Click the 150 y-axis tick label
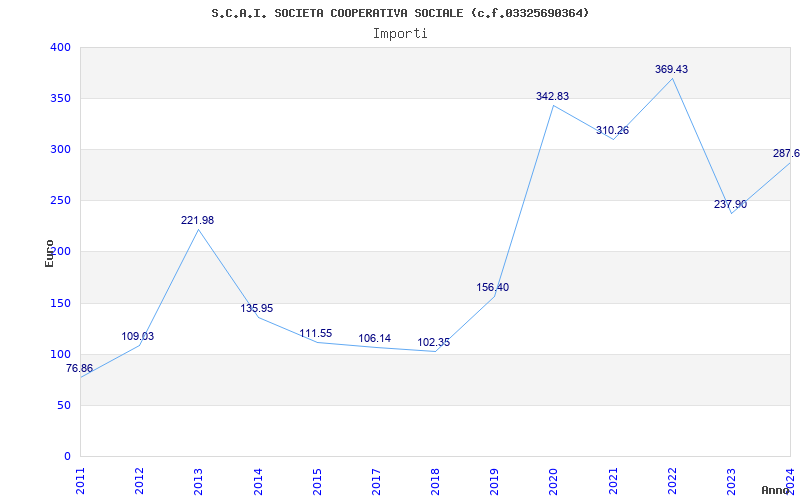The width and height of the screenshot is (800, 500). (60, 304)
